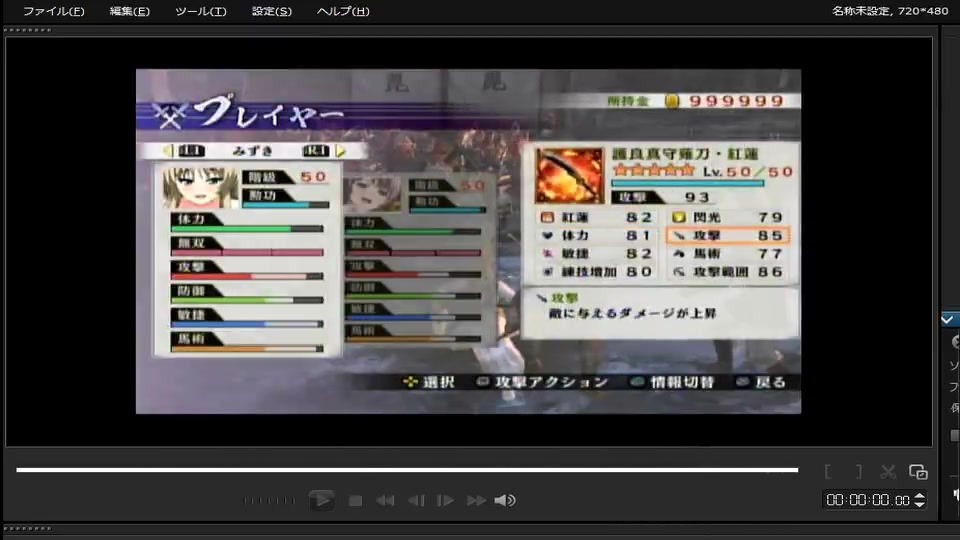
Task: Set the mark-in bracket
Action: [x=828, y=471]
